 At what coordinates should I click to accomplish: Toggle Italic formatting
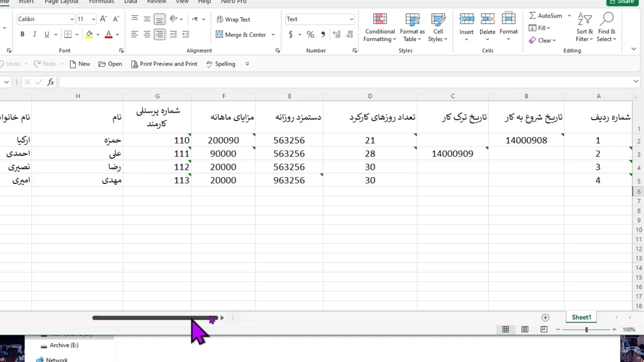coord(34,35)
